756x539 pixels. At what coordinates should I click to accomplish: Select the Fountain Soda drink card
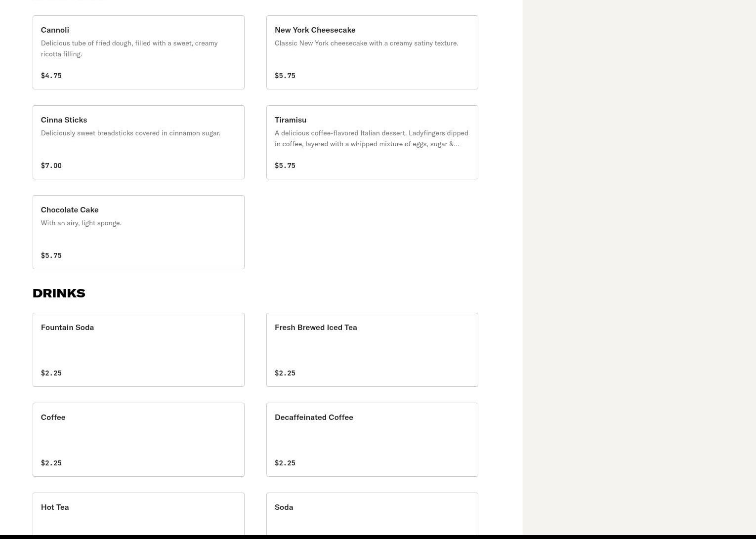(x=138, y=350)
